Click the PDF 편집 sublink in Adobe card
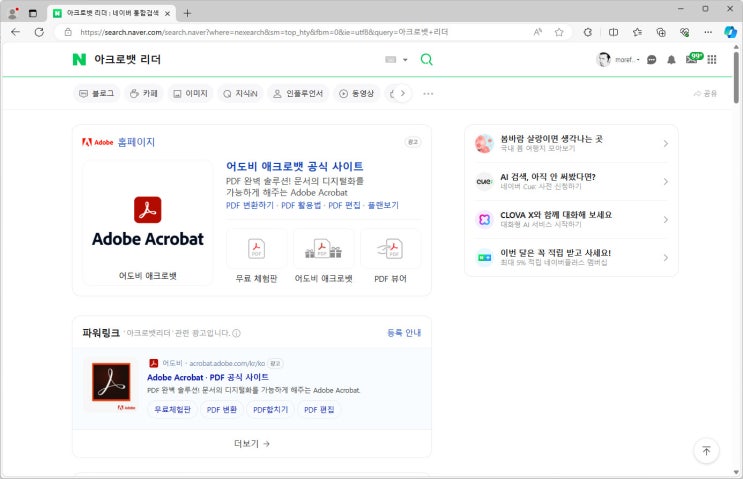 (x=344, y=205)
